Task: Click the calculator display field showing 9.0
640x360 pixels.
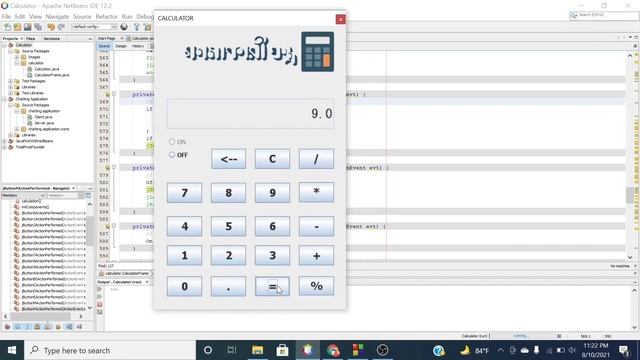Action: [x=250, y=113]
